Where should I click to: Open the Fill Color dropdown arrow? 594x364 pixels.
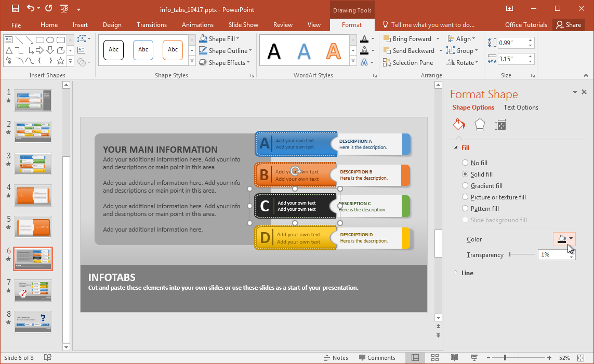(572, 239)
